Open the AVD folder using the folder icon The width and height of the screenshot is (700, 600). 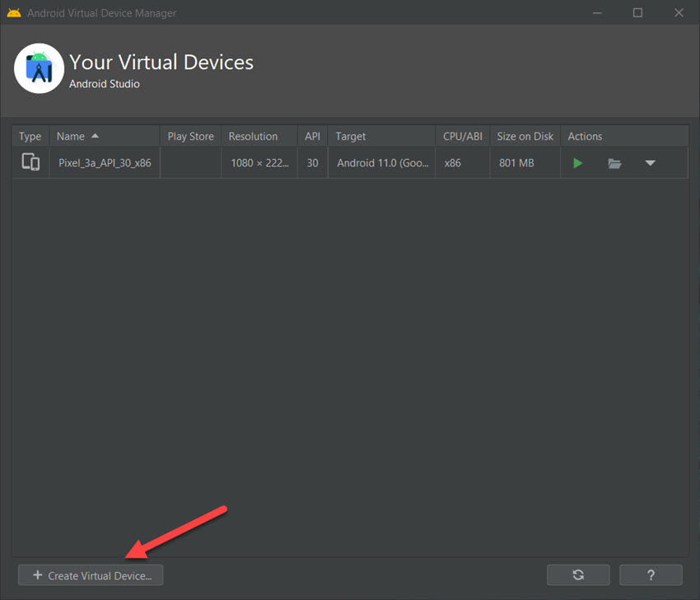pos(614,162)
